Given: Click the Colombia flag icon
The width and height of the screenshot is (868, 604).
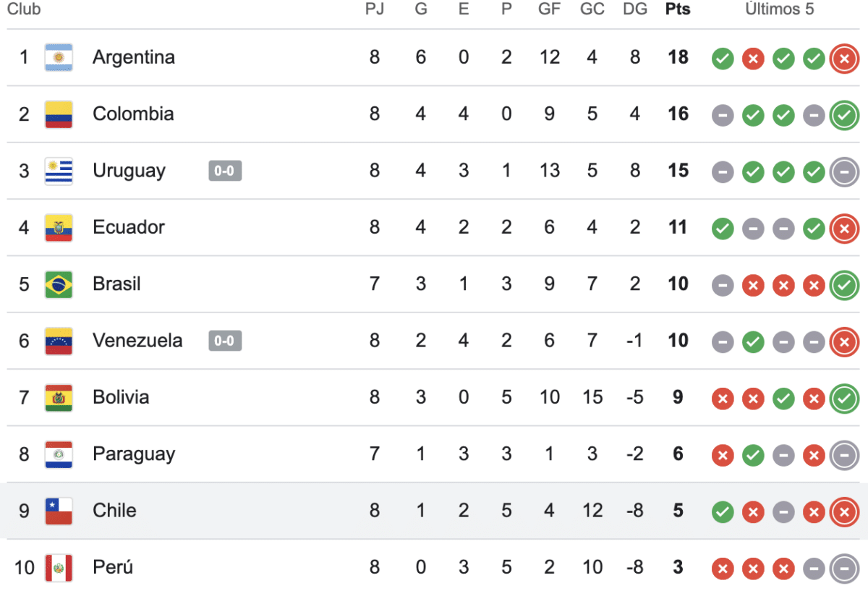Looking at the screenshot, I should (x=59, y=114).
